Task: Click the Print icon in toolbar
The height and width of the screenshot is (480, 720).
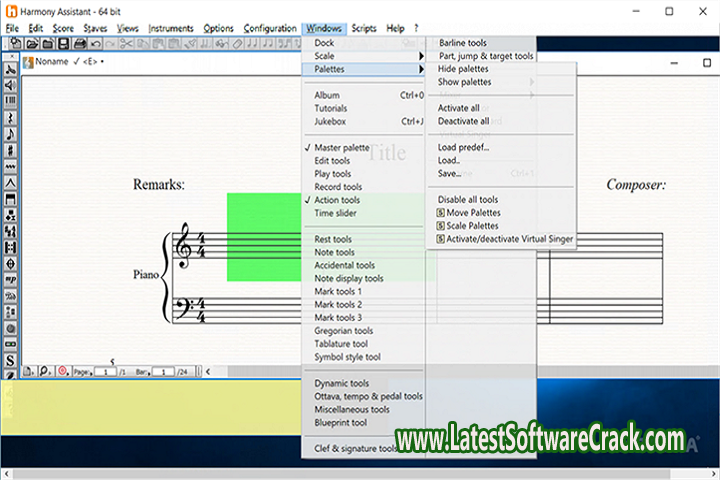Action: click(79, 44)
